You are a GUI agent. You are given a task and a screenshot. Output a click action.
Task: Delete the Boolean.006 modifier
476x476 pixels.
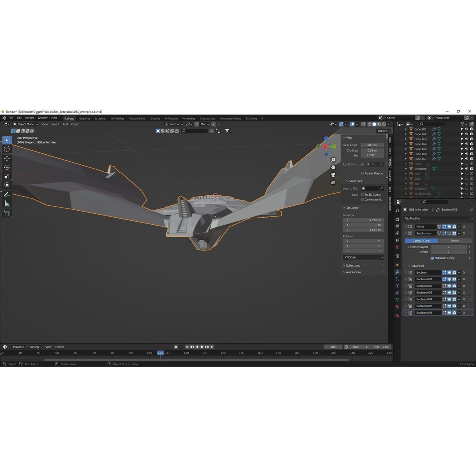click(464, 312)
